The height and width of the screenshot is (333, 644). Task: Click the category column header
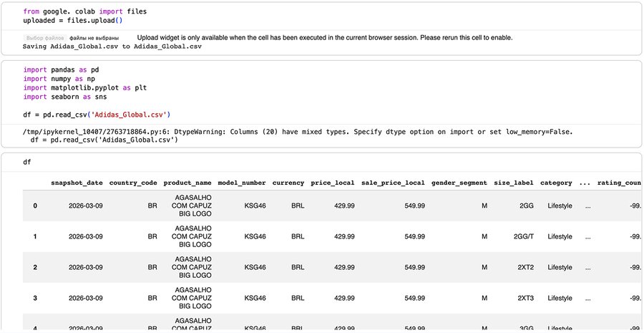pyautogui.click(x=556, y=183)
